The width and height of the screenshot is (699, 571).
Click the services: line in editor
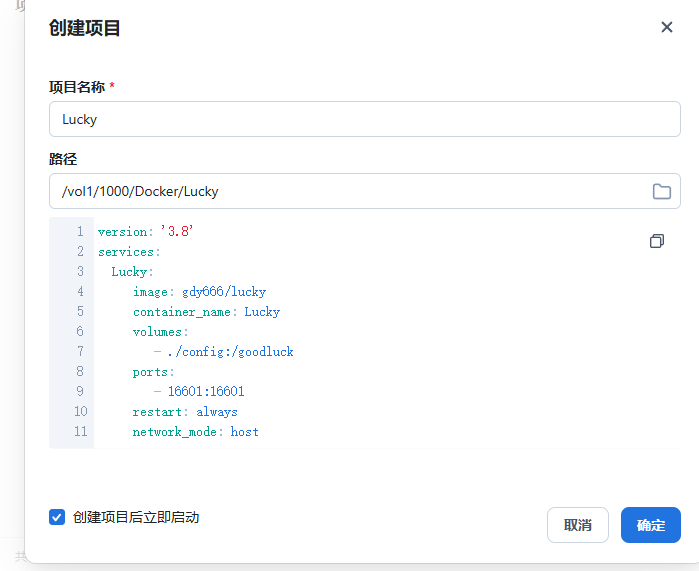tap(129, 252)
